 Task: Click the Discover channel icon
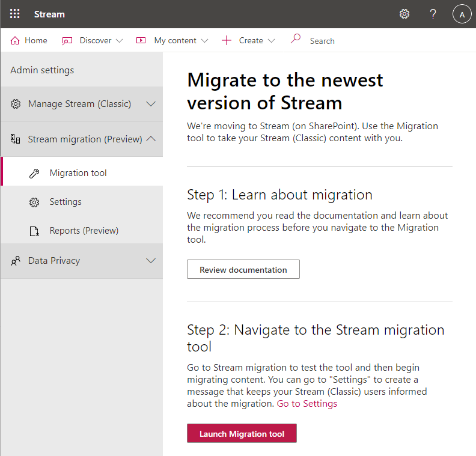pyautogui.click(x=67, y=41)
